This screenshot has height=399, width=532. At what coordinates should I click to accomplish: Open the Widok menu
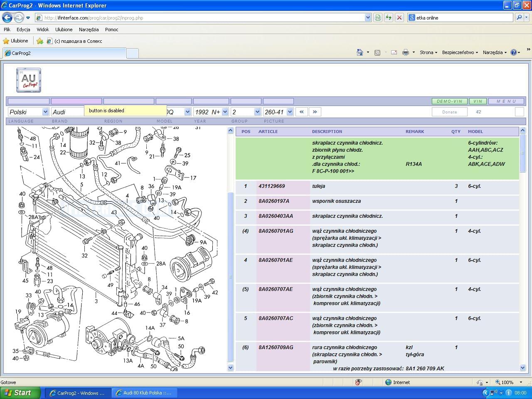[43, 30]
